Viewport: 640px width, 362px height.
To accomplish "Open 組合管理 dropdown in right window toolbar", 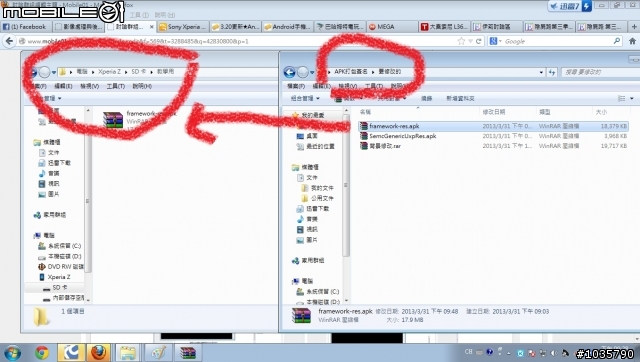I will pyautogui.click(x=305, y=98).
